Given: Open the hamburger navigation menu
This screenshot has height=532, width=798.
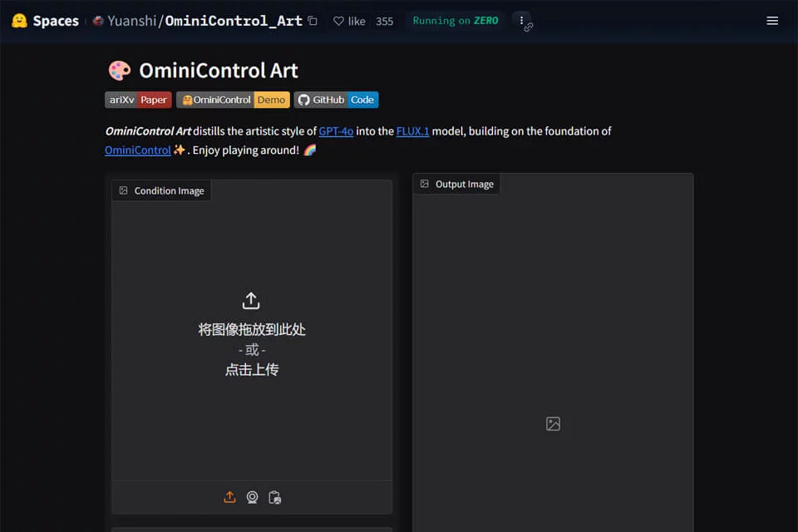Looking at the screenshot, I should pyautogui.click(x=772, y=21).
